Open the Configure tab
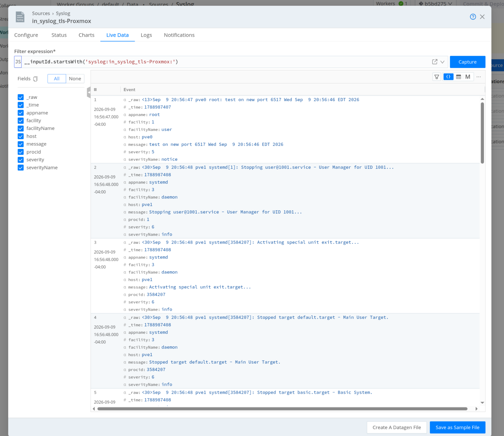 click(x=26, y=35)
